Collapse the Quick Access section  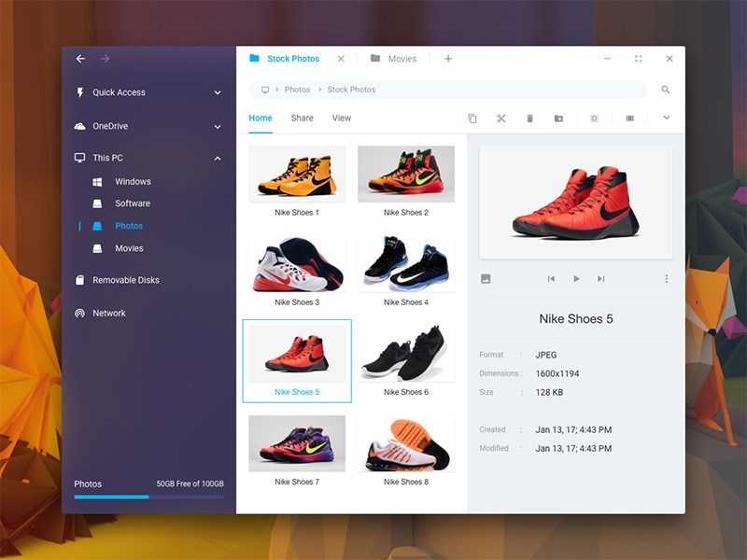click(217, 92)
